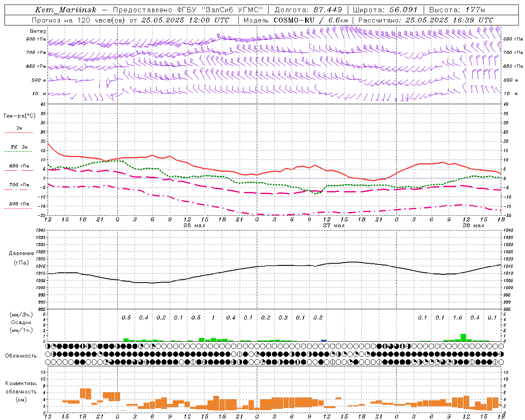
Task: Click the tallest green precipitation bar on 28 мая
Action: click(x=463, y=338)
